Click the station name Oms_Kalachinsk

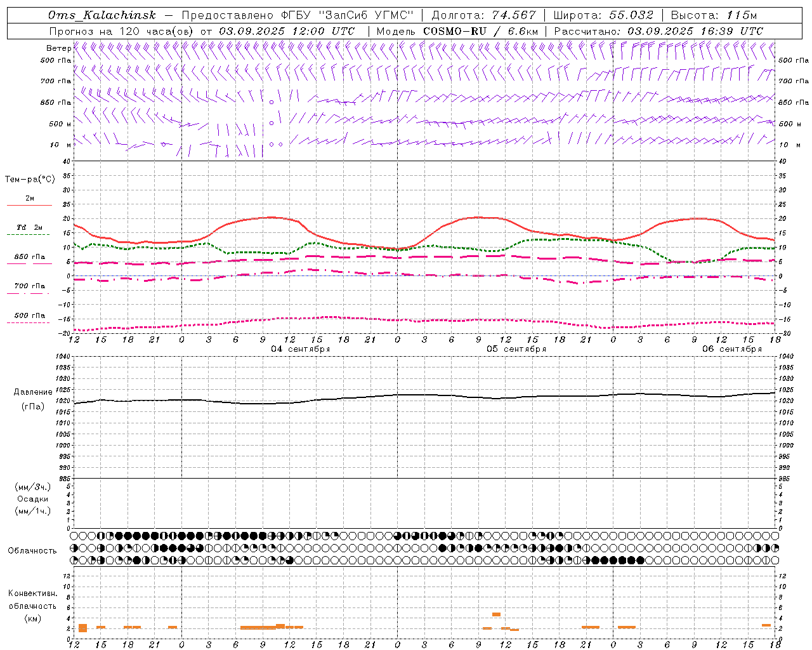pyautogui.click(x=101, y=15)
